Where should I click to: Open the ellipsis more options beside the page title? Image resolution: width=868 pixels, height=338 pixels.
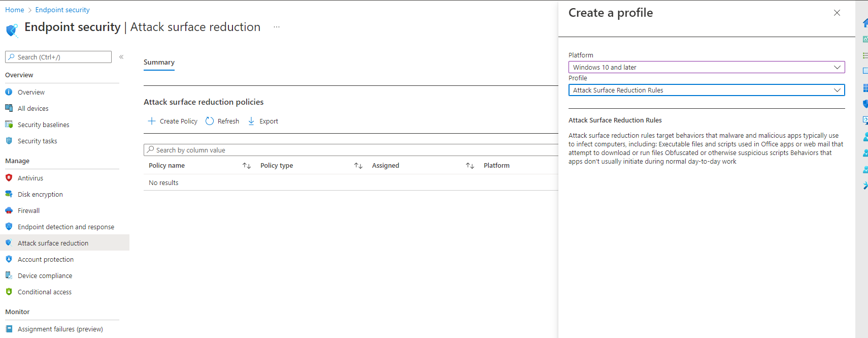(x=277, y=27)
